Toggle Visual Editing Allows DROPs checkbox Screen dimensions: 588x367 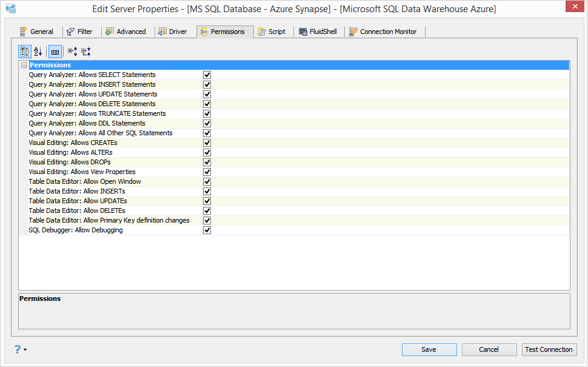207,162
